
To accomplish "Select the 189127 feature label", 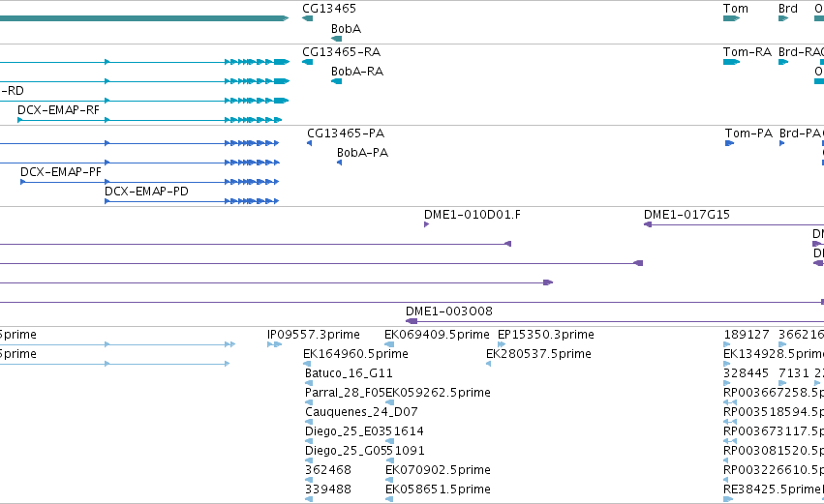I will pyautogui.click(x=747, y=335).
